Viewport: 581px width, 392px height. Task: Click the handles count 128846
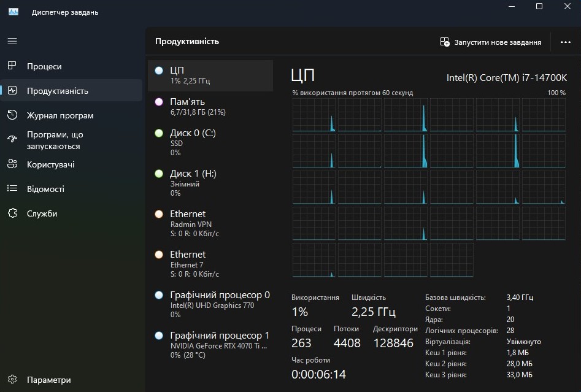(x=393, y=343)
